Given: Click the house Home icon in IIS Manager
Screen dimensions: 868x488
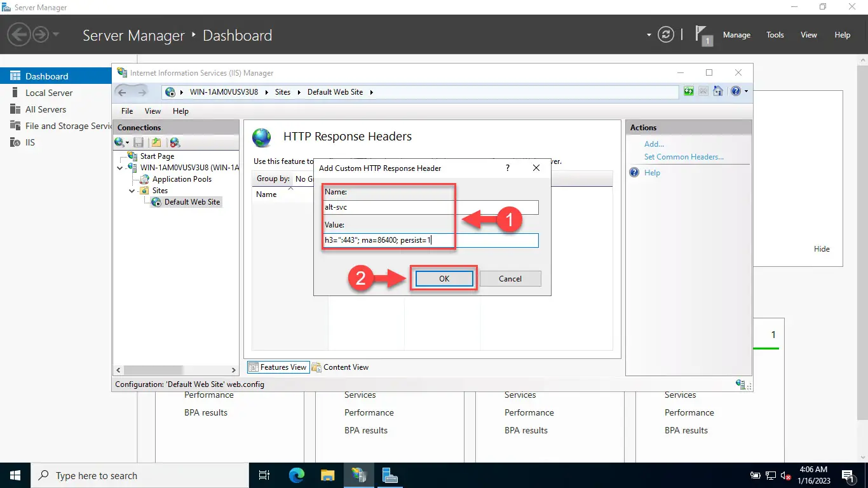Looking at the screenshot, I should (x=718, y=91).
